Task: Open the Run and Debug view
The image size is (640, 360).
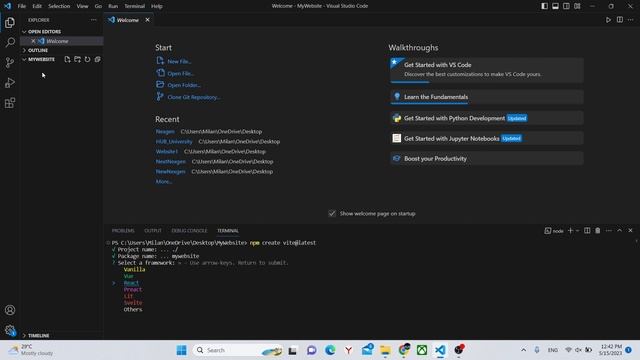Action: [10, 83]
